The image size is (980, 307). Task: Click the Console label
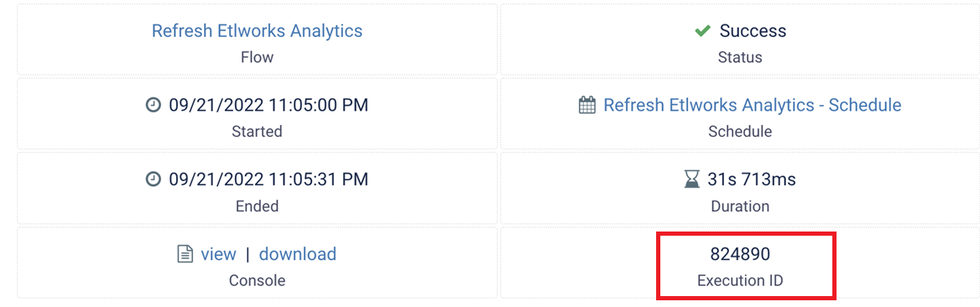[257, 280]
